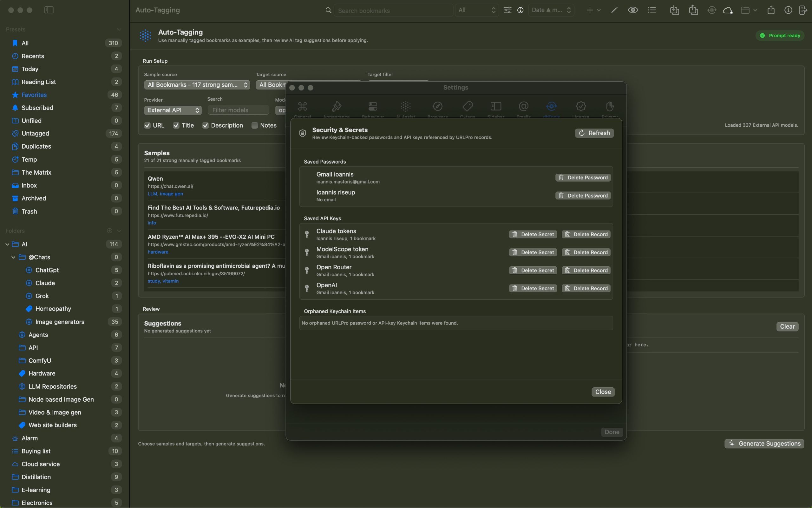Screen dimensions: 812x508
Task: Open the Sample source dropdown
Action: click(197, 85)
